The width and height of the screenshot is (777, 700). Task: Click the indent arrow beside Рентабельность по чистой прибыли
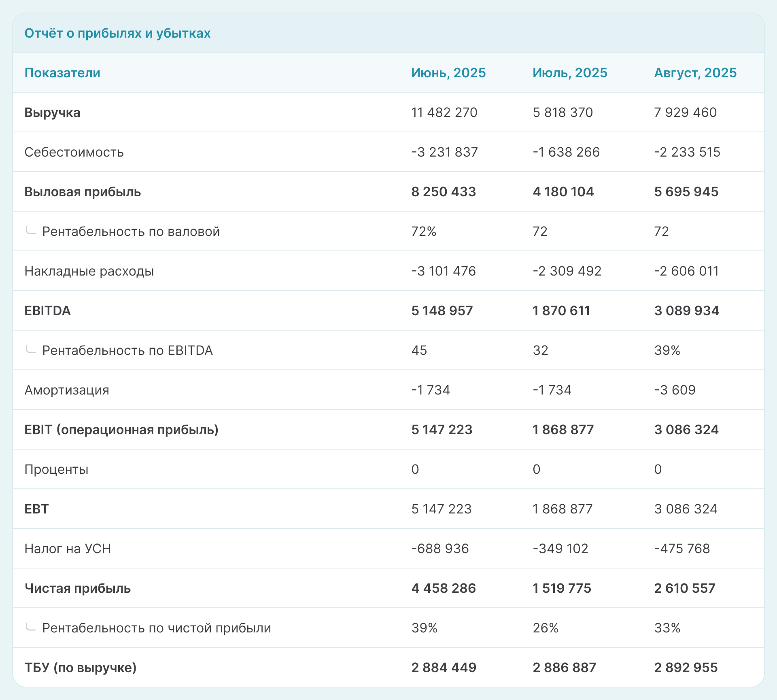(30, 628)
